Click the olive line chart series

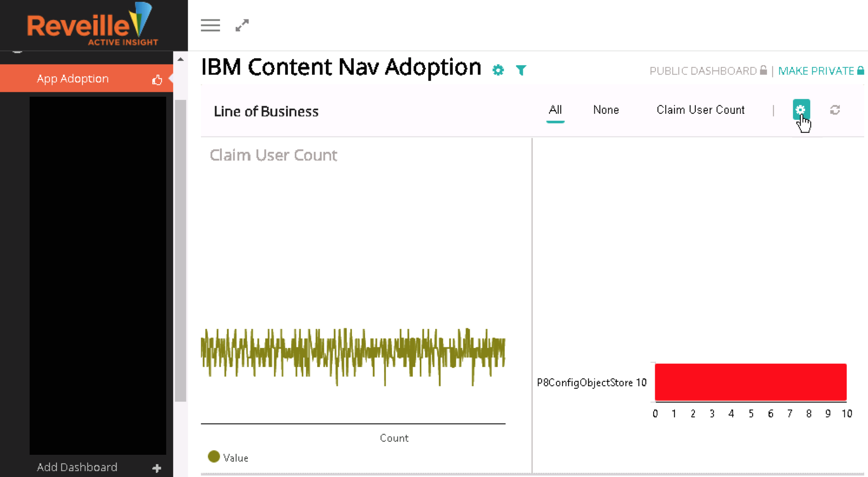(353, 354)
